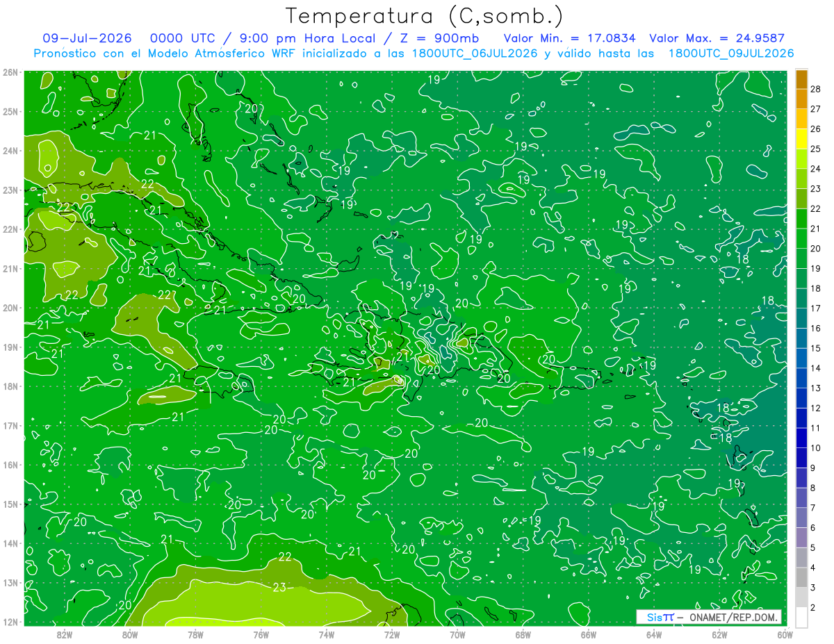Click the 20N latitude axis label

pos(10,308)
